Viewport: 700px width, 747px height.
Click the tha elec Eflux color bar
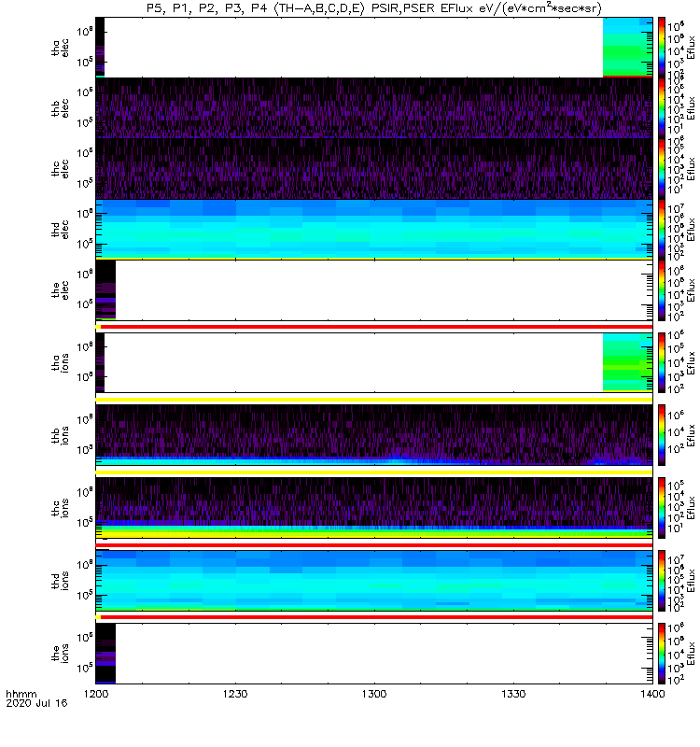pos(662,47)
